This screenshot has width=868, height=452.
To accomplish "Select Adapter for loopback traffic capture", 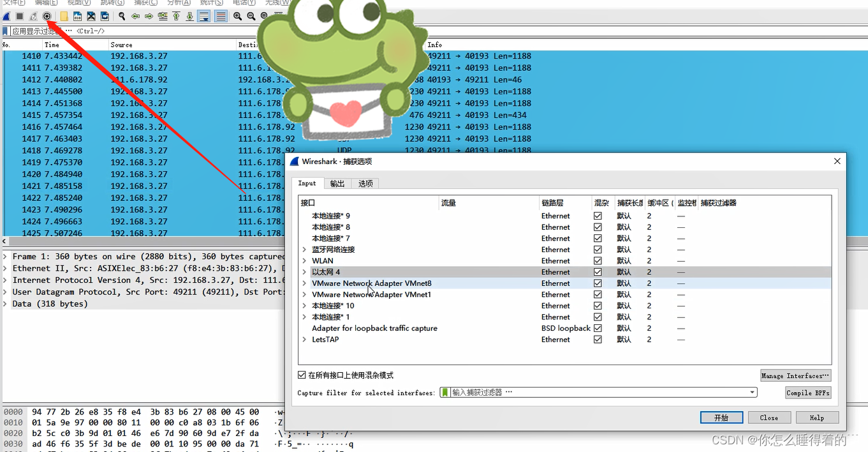I will click(x=374, y=328).
